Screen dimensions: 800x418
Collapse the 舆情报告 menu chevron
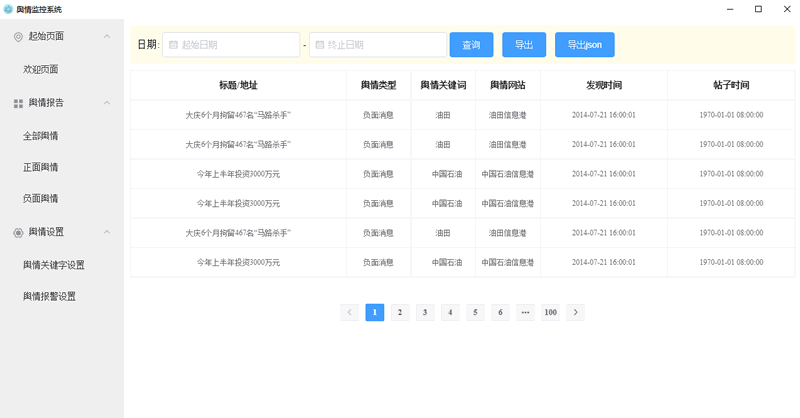point(107,103)
